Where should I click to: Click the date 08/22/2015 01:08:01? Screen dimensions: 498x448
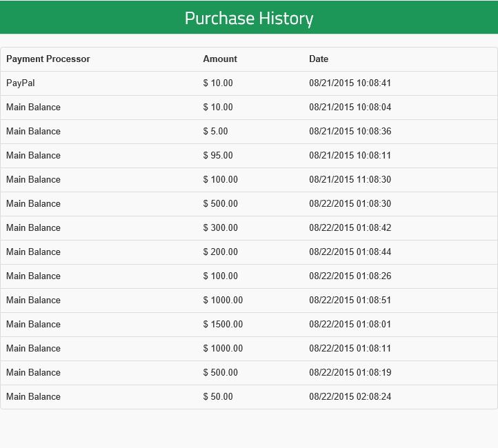[x=350, y=325]
